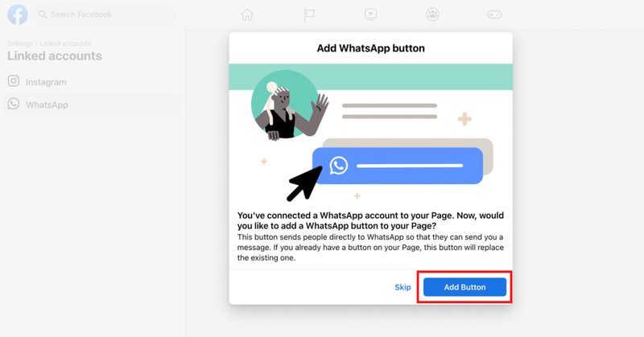Click the Search Facebook input field
Screen dimensions: 644x337
105,14
